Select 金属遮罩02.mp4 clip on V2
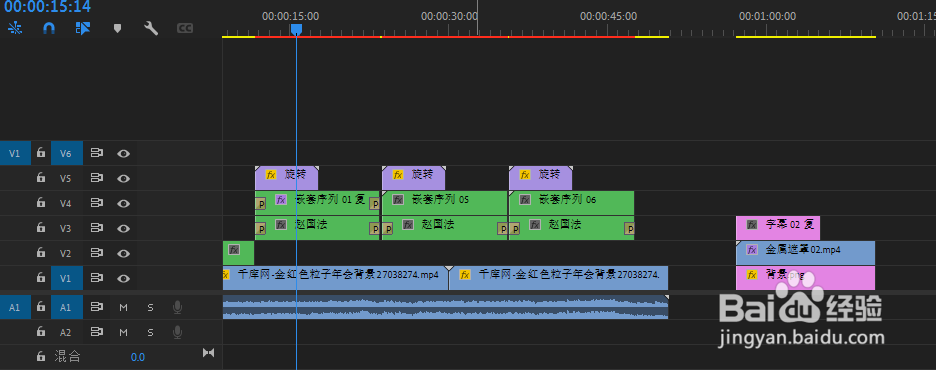Image resolution: width=936 pixels, height=370 pixels. 805,253
